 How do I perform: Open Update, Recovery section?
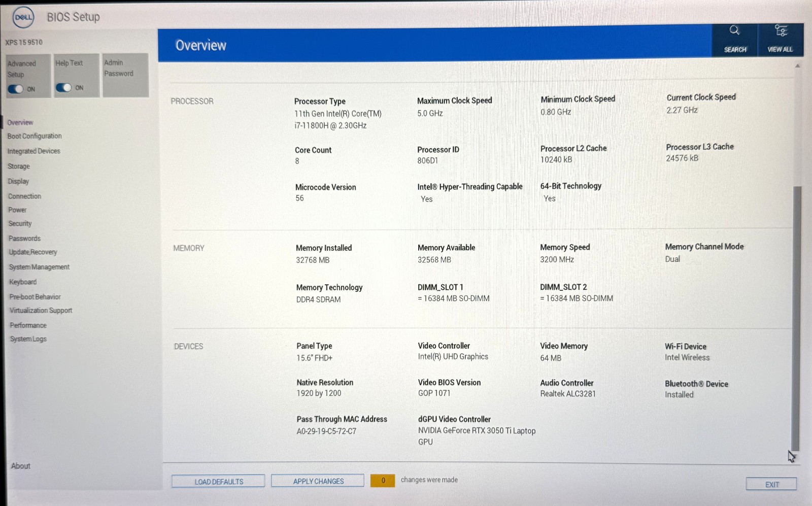point(33,252)
